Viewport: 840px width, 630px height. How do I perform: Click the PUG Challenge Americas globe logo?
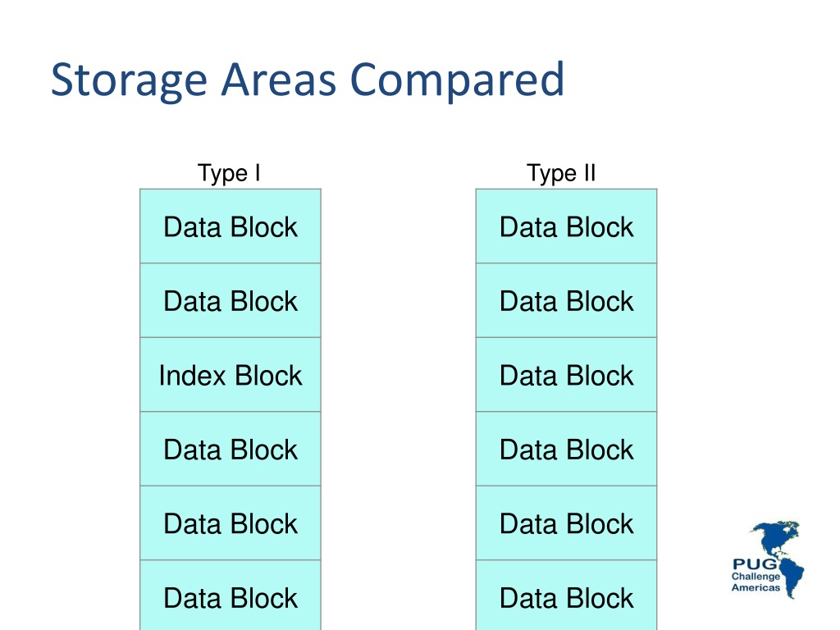(768, 559)
